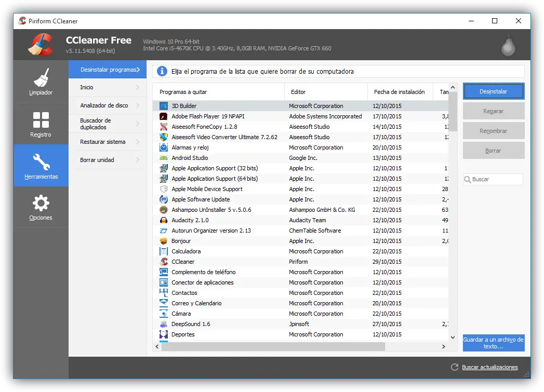Expand the Analizador de disco entry
The height and width of the screenshot is (392, 544).
(x=108, y=105)
